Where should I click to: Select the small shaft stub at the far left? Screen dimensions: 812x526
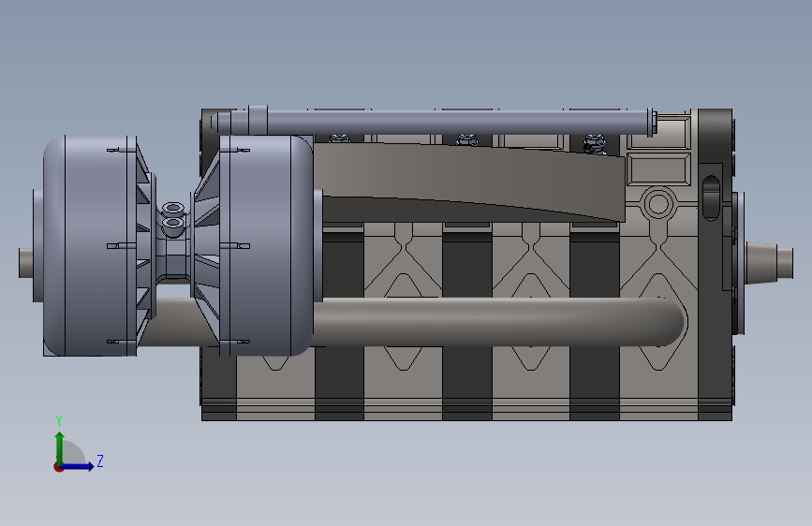point(26,263)
